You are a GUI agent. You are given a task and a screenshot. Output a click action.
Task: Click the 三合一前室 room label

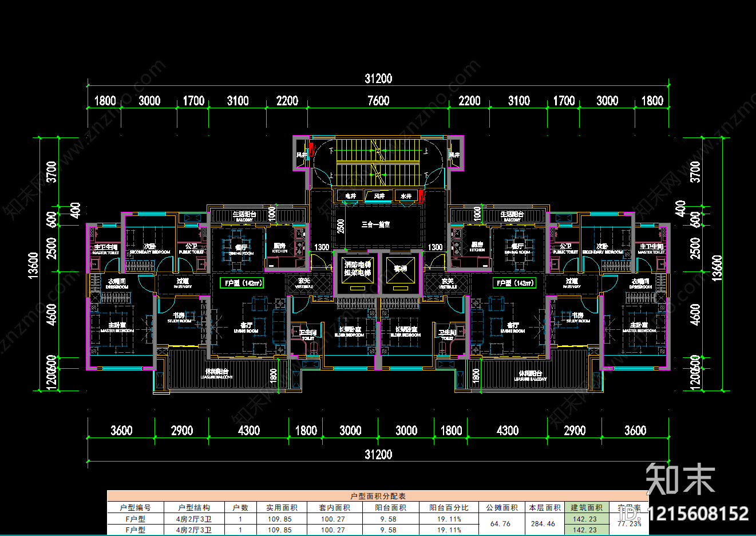point(375,224)
